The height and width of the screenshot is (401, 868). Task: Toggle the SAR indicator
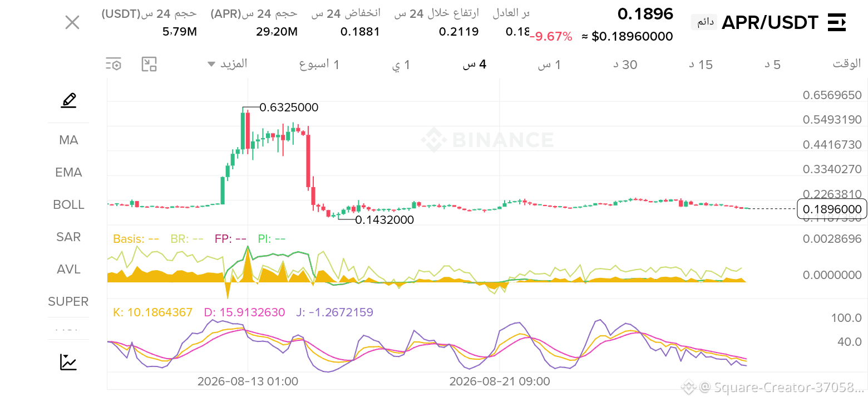[x=68, y=237]
